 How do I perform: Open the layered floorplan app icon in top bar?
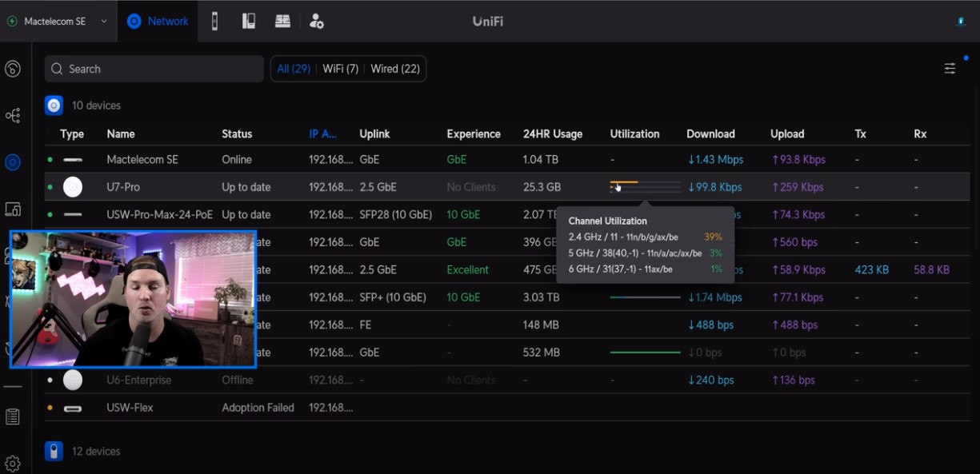pos(282,22)
